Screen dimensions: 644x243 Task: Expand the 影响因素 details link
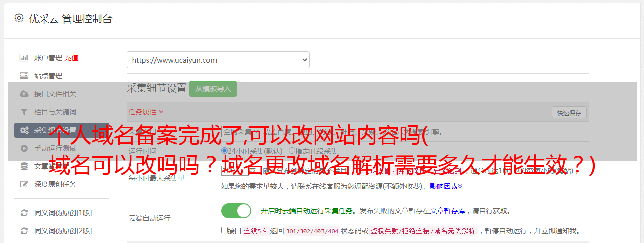tap(446, 186)
